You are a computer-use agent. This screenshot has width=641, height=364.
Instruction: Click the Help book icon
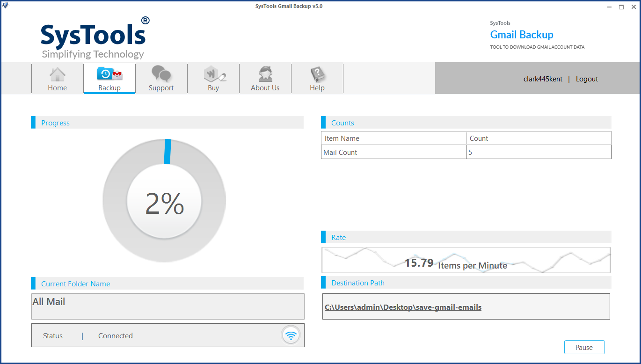(x=318, y=74)
